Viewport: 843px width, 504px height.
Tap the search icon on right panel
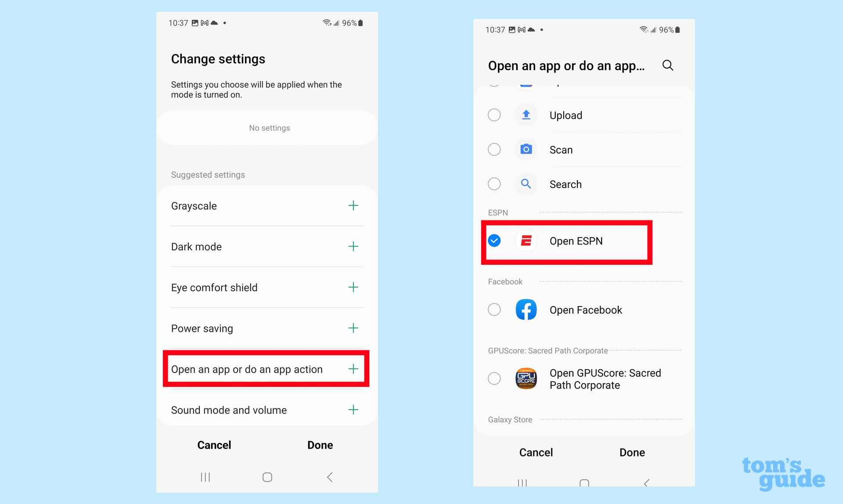[668, 65]
